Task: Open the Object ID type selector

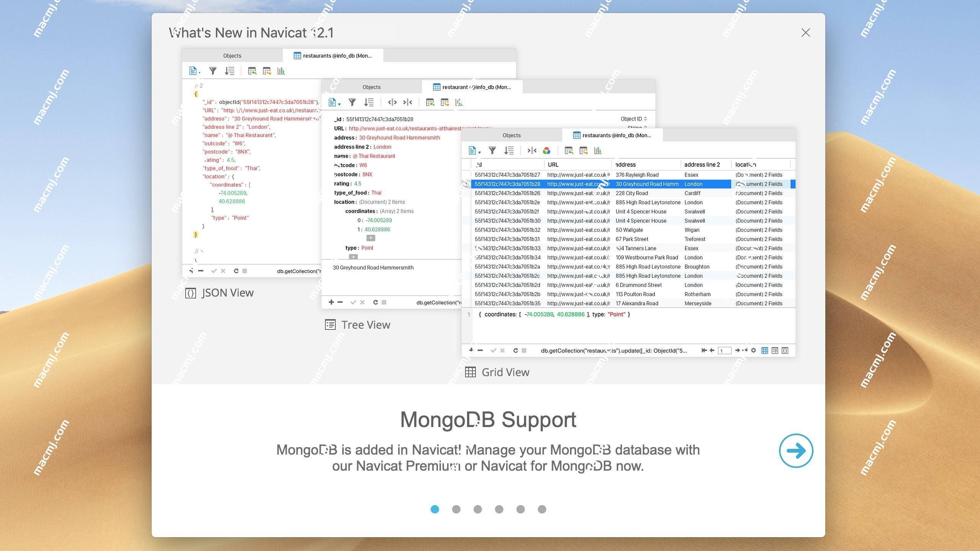Action: click(634, 119)
